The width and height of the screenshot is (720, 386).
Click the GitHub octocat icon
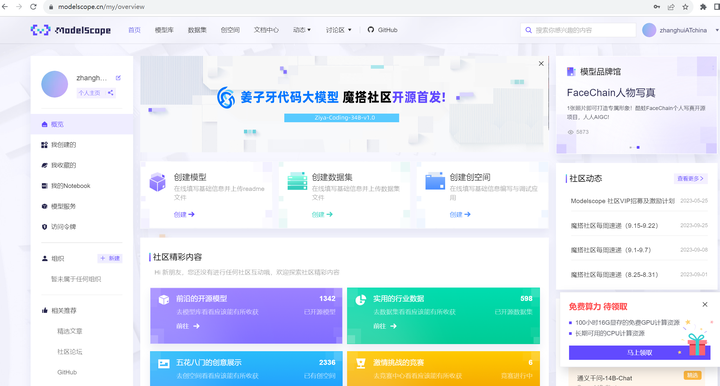coord(371,30)
